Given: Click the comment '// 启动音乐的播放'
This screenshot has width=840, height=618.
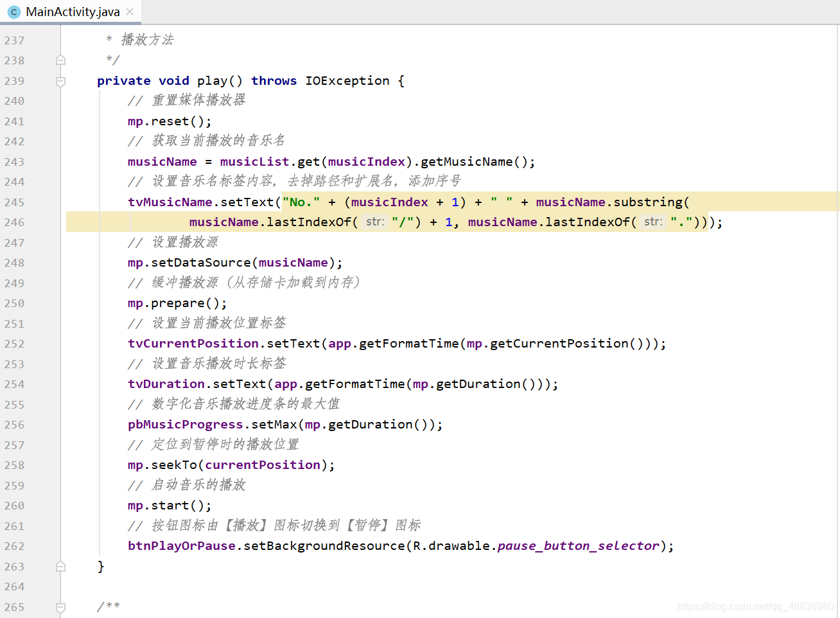Looking at the screenshot, I should 187,486.
